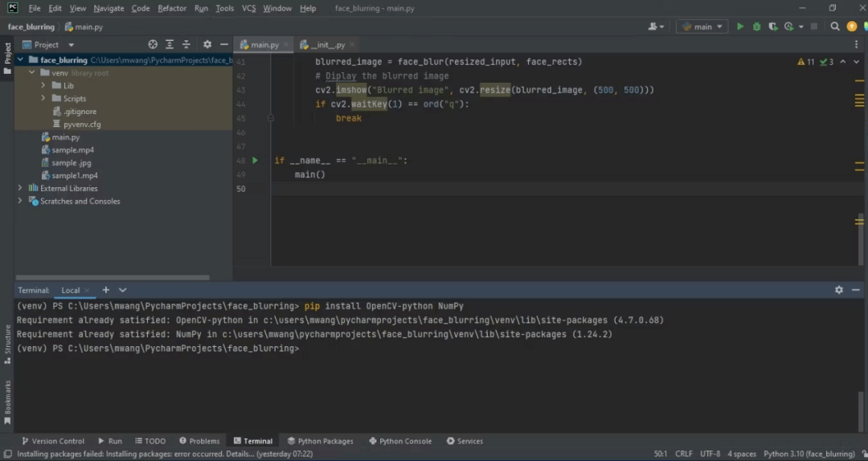Open terminal shell options dropdown arrow
Screen dimensions: 868x461
pyautogui.click(x=122, y=290)
